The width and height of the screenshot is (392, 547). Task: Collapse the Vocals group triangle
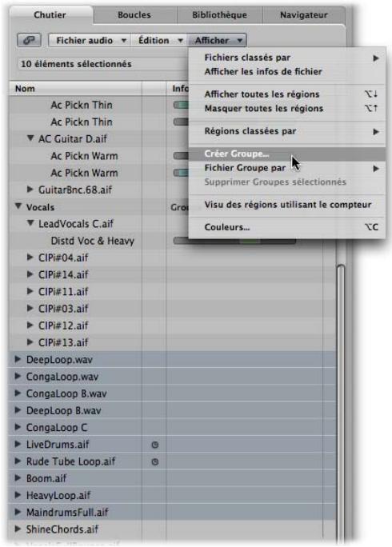pos(18,206)
